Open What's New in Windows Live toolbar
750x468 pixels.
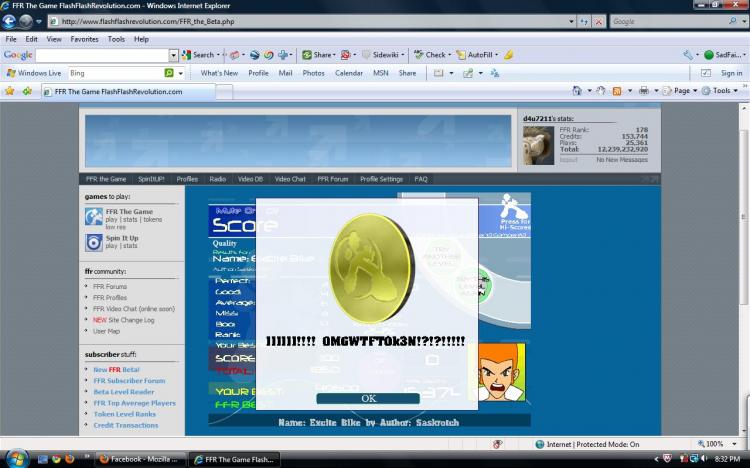pyautogui.click(x=219, y=73)
